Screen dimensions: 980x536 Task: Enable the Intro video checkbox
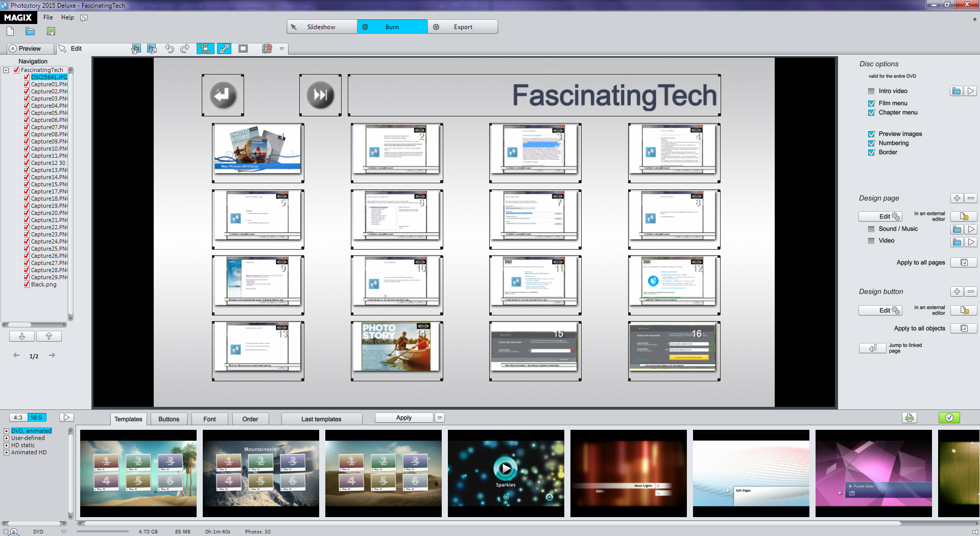tap(871, 91)
